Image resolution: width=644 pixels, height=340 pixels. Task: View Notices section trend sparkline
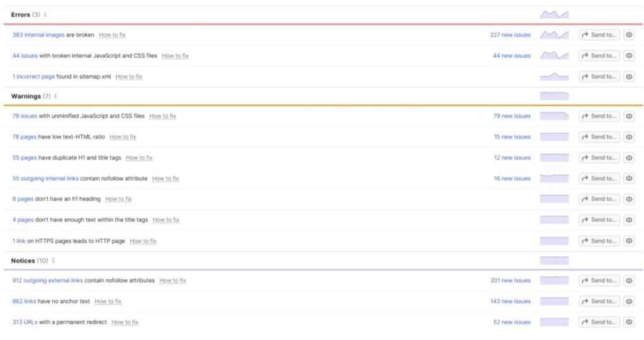click(554, 260)
